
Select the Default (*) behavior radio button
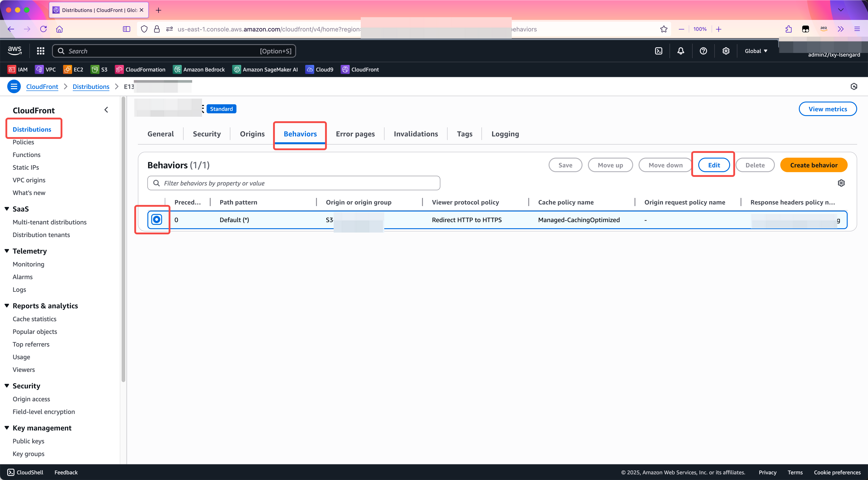pyautogui.click(x=156, y=220)
